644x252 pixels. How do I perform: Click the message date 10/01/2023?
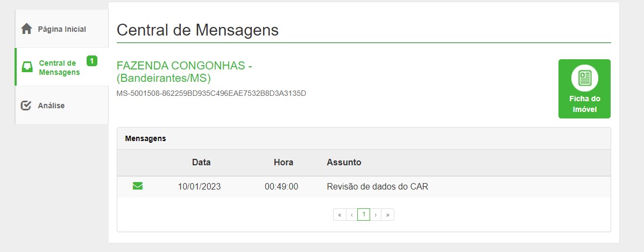coord(199,187)
